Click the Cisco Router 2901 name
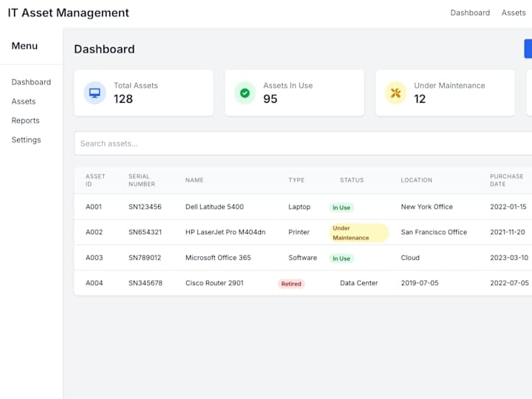The image size is (532, 399). pos(214,283)
